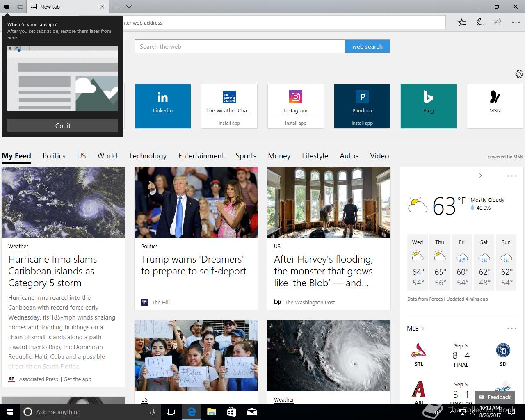The height and width of the screenshot is (420, 525).
Task: Open the DACA protest photo story
Action: 196,356
